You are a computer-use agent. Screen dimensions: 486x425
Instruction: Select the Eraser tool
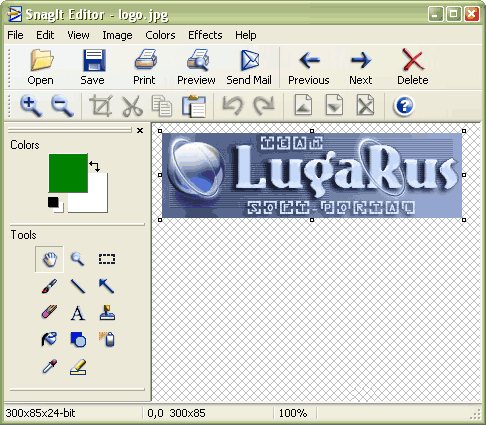coord(49,312)
